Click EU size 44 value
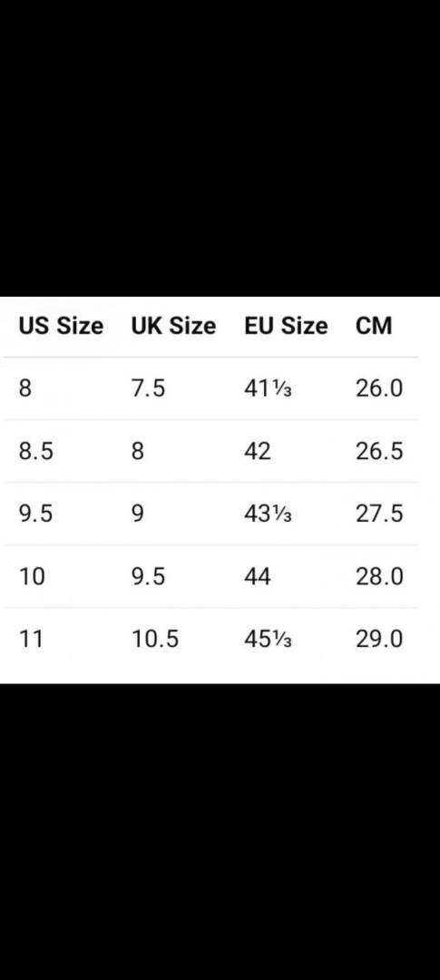This screenshot has height=980, width=440. (x=258, y=576)
